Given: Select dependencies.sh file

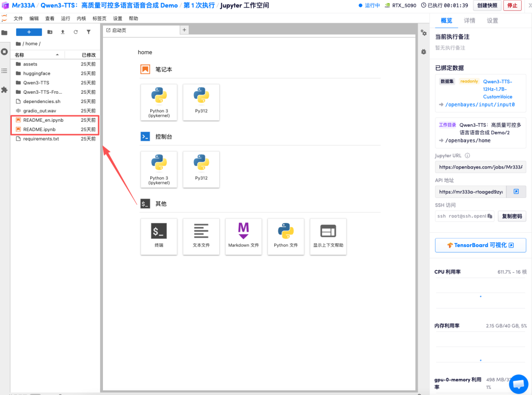Looking at the screenshot, I should click(55, 101).
